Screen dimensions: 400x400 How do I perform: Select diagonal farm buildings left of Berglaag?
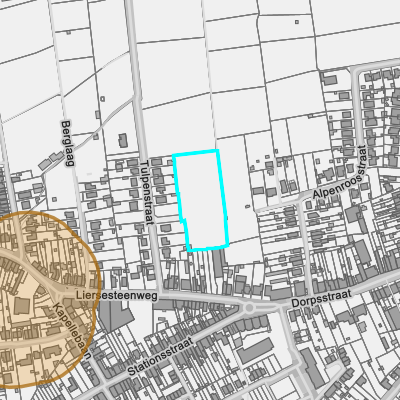click(x=51, y=160)
